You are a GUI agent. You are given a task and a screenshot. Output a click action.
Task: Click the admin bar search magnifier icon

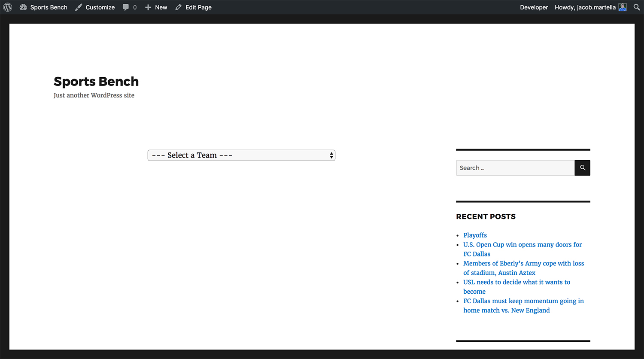637,7
